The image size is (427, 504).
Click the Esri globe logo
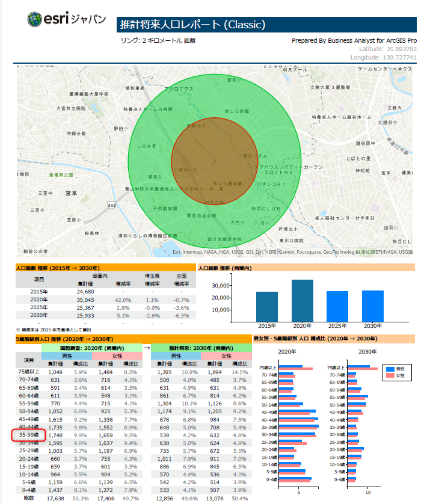point(34,19)
